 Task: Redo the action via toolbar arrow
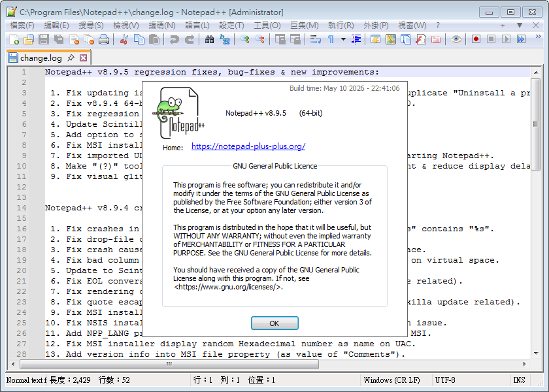189,39
